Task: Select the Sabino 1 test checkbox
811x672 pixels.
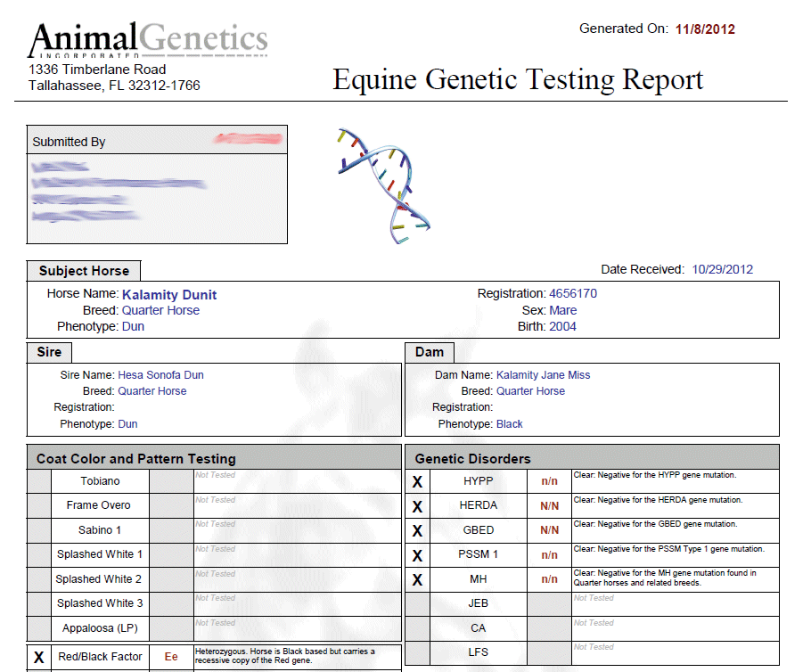Action: 39,530
